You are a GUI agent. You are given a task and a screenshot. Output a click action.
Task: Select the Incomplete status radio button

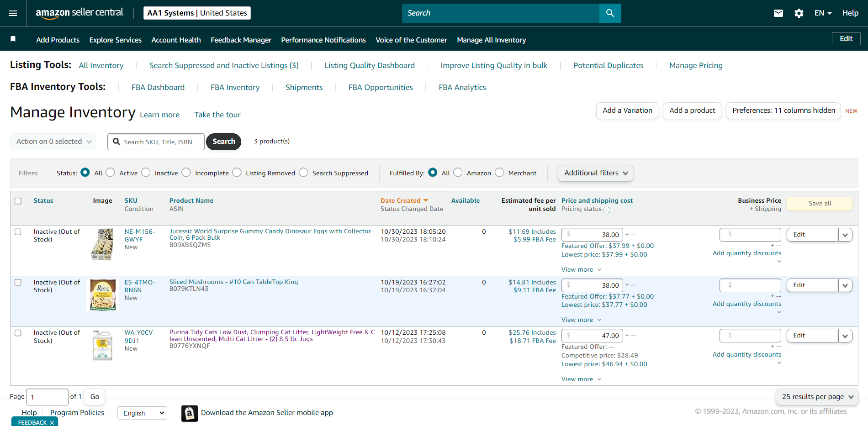coord(186,173)
